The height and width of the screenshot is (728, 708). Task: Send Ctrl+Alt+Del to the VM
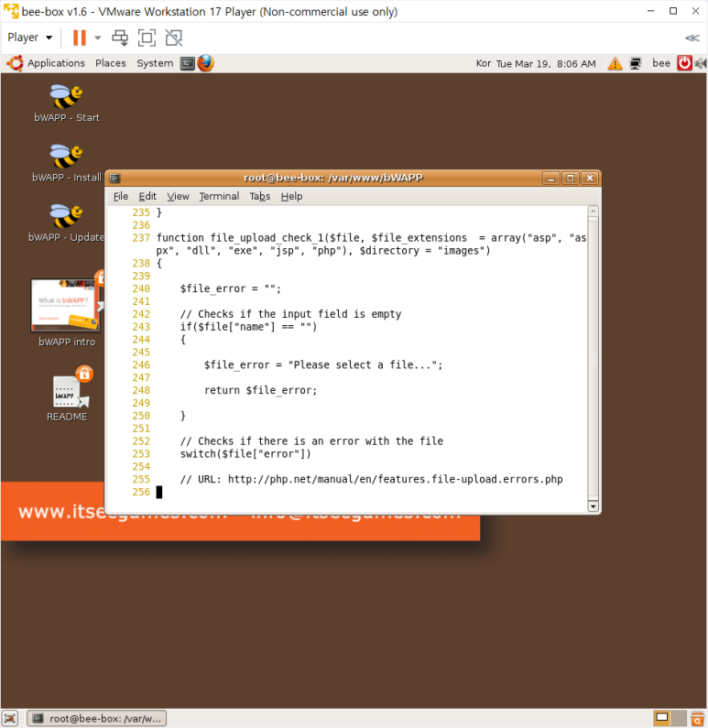coord(120,38)
